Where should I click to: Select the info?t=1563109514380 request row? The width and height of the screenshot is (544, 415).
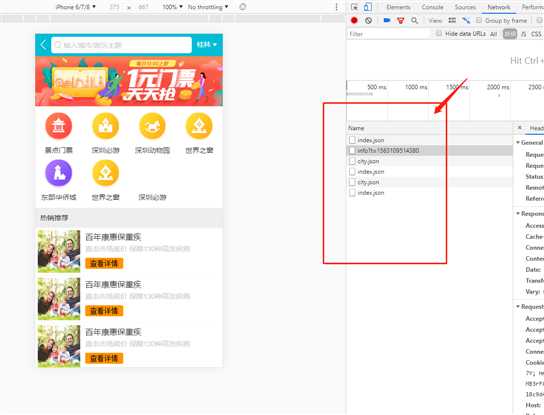pos(430,150)
